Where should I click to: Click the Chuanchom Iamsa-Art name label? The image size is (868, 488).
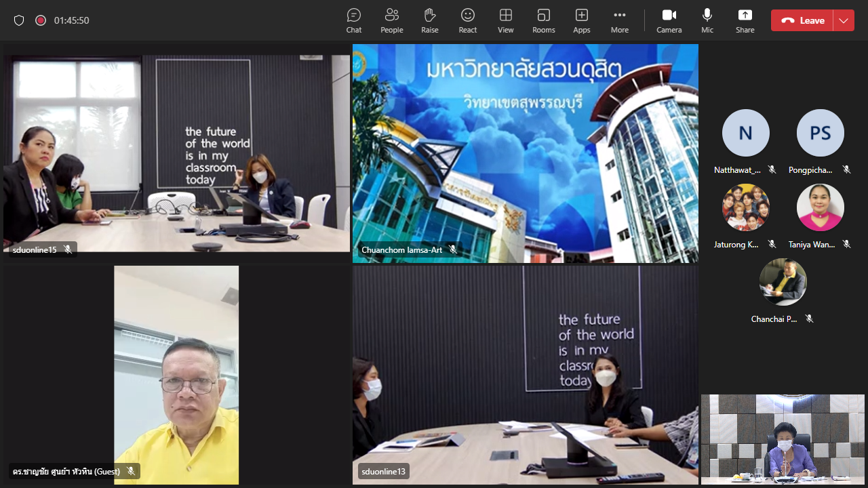click(401, 249)
